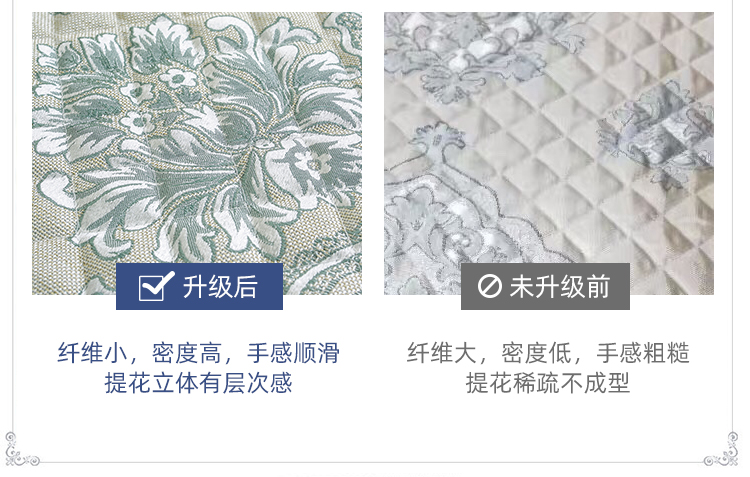
Task: Open the white quilted fabric photo
Action: (x=549, y=153)
